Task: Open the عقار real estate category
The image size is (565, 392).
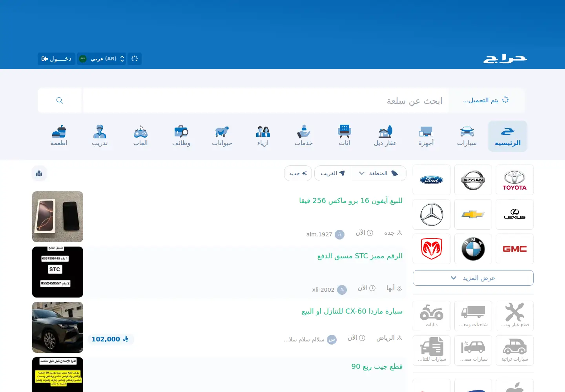Action: [385, 136]
